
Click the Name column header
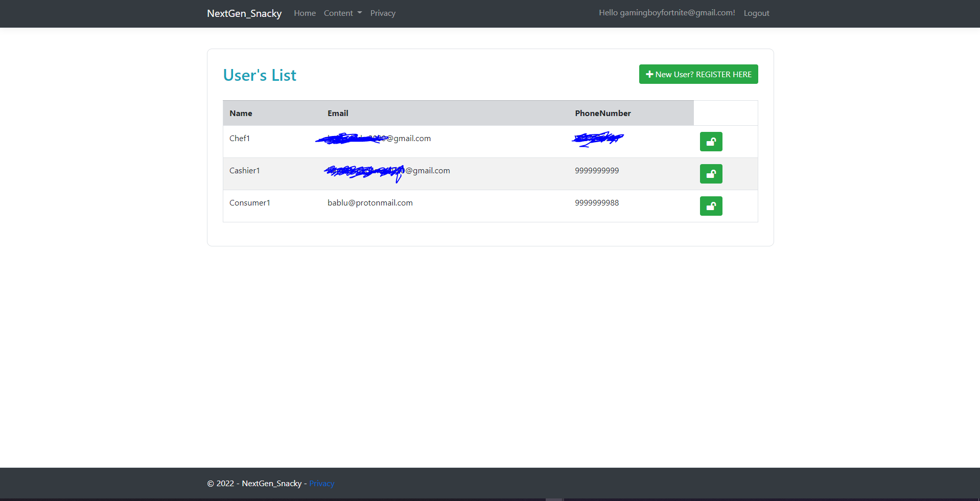(x=241, y=113)
